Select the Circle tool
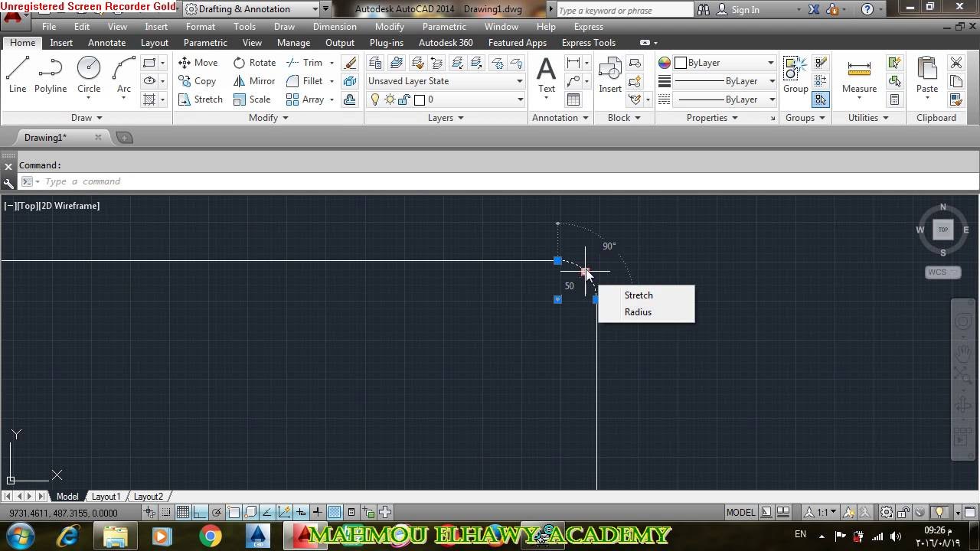The width and height of the screenshot is (980, 551). coord(89,75)
